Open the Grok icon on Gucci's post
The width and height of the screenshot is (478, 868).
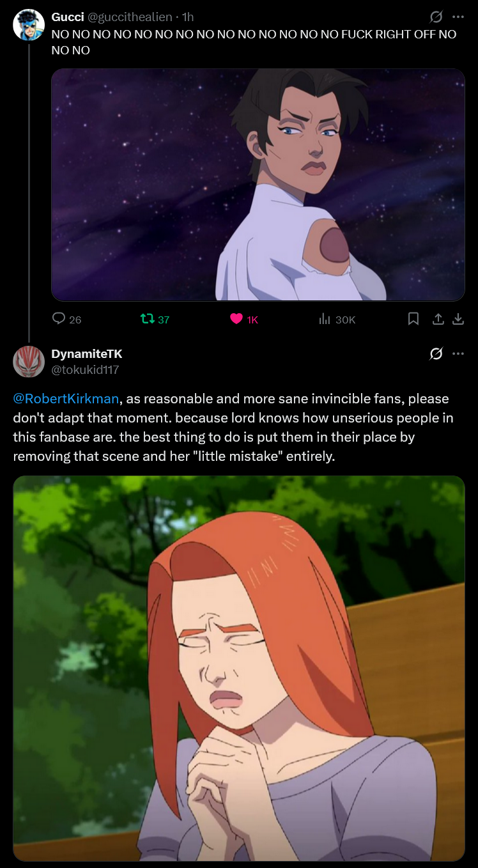click(x=436, y=17)
